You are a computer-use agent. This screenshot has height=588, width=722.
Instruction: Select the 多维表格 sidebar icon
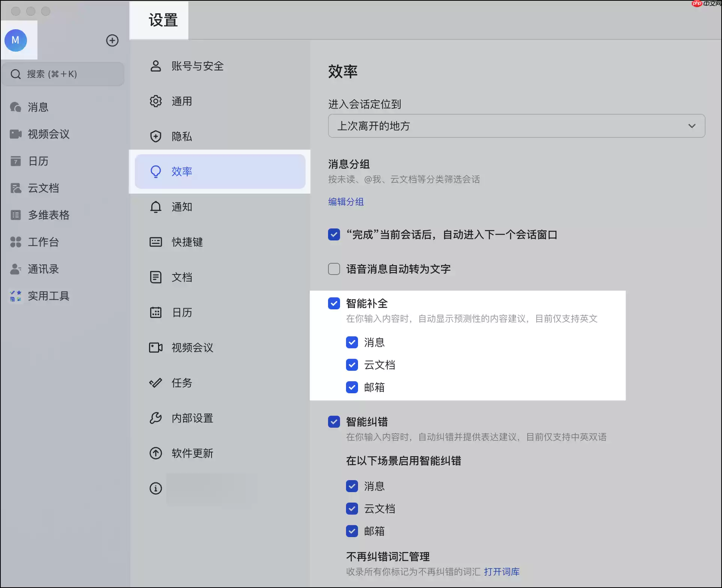(15, 215)
